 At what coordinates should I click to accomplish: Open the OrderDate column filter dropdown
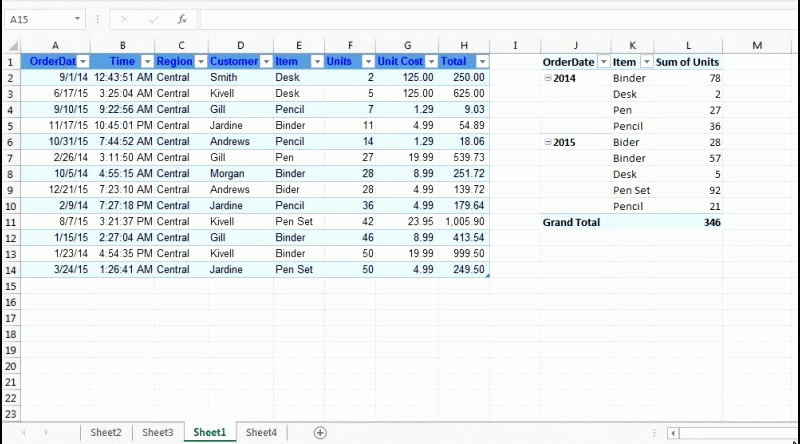pyautogui.click(x=83, y=62)
